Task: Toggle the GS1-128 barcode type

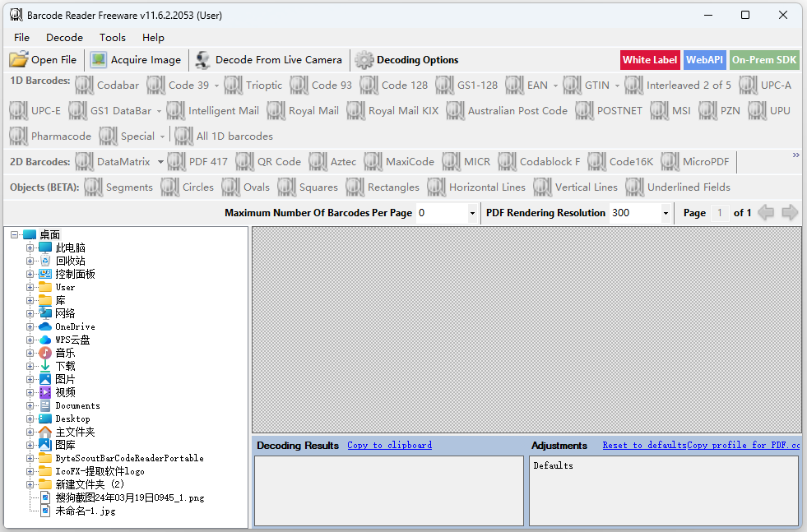Action: (x=466, y=85)
